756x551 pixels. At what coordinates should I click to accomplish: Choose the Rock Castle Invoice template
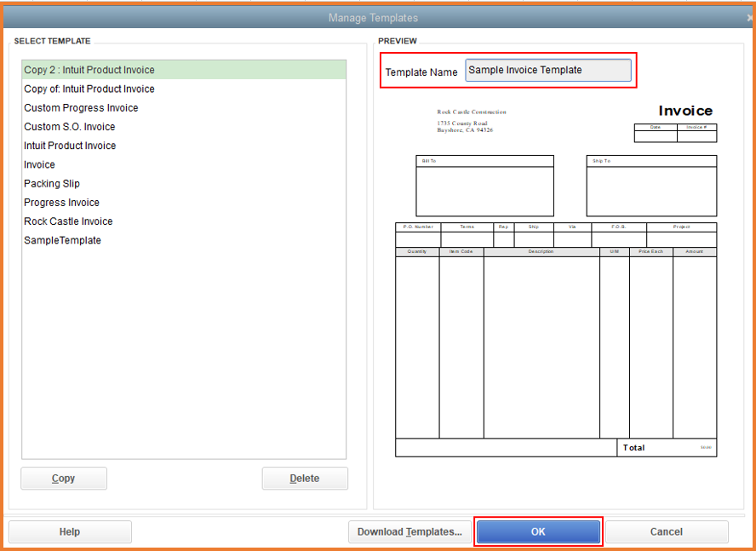click(x=184, y=221)
